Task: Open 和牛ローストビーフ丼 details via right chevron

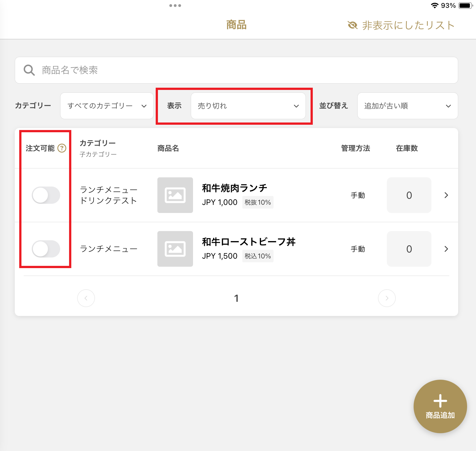Action: click(446, 249)
